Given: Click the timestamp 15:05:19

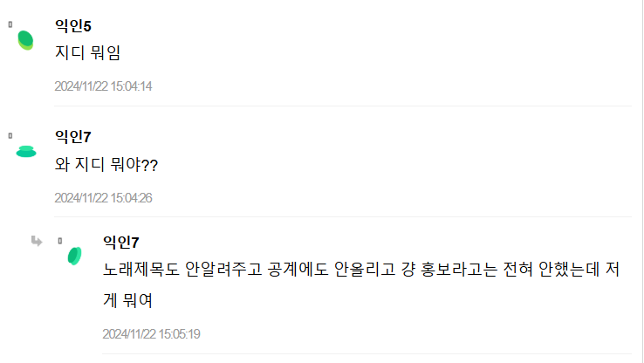Looking at the screenshot, I should 152,334.
